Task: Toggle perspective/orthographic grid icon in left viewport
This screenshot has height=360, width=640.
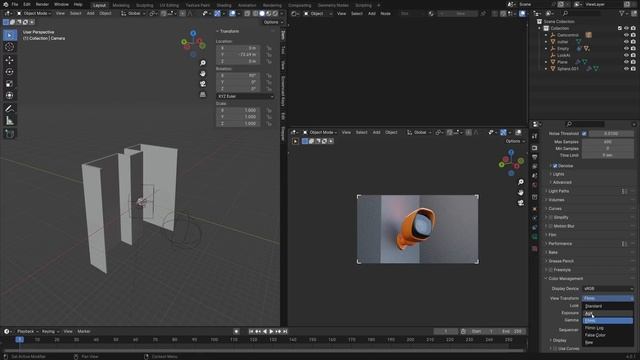Action: pyautogui.click(x=203, y=94)
